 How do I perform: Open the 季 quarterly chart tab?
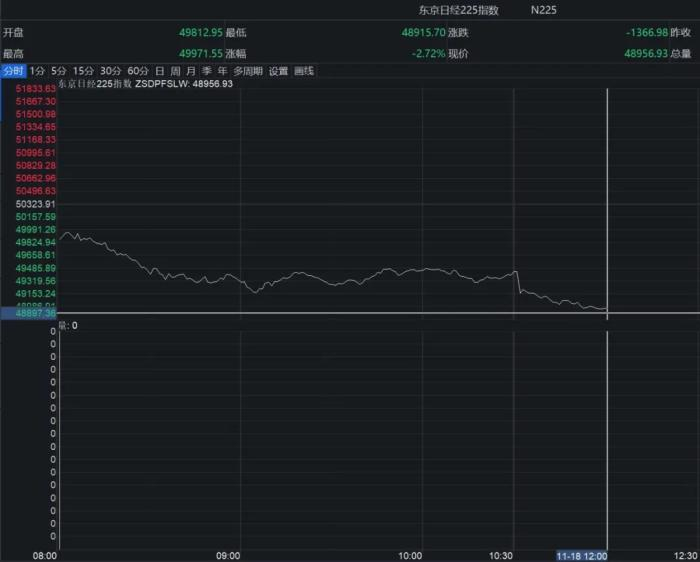coord(207,71)
